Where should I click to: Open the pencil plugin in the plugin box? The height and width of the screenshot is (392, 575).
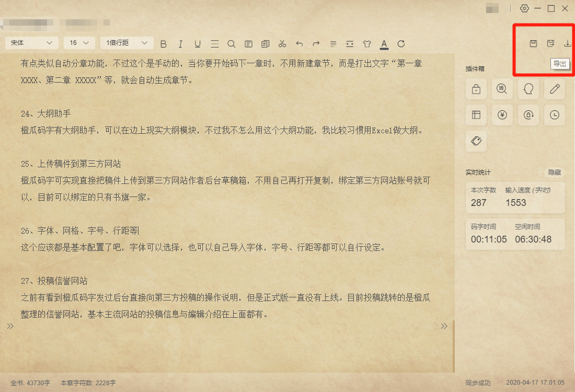pyautogui.click(x=555, y=89)
